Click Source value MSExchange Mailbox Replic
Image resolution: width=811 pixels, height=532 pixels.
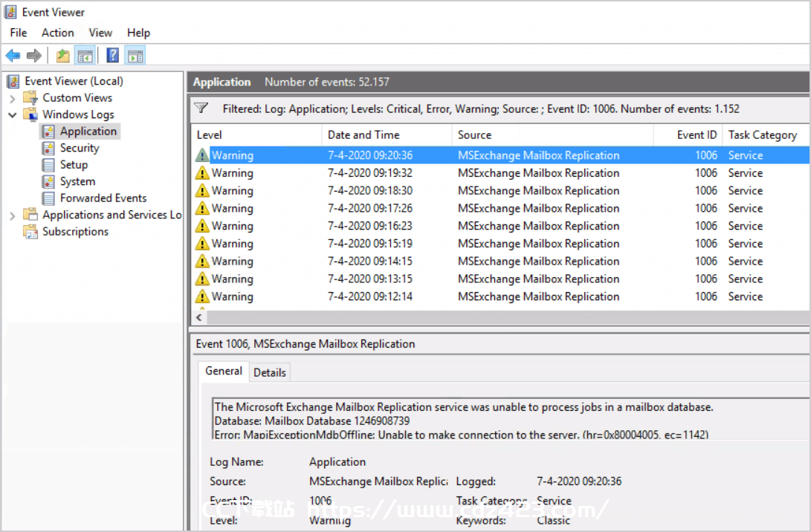click(378, 481)
